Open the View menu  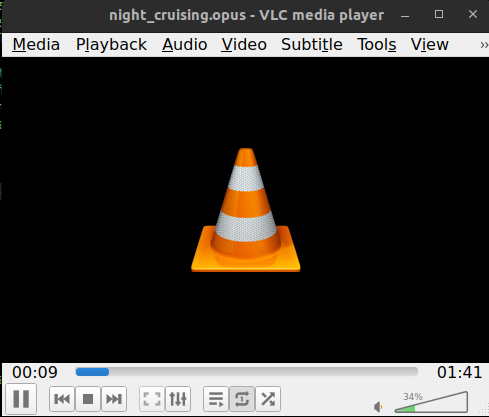(x=429, y=45)
